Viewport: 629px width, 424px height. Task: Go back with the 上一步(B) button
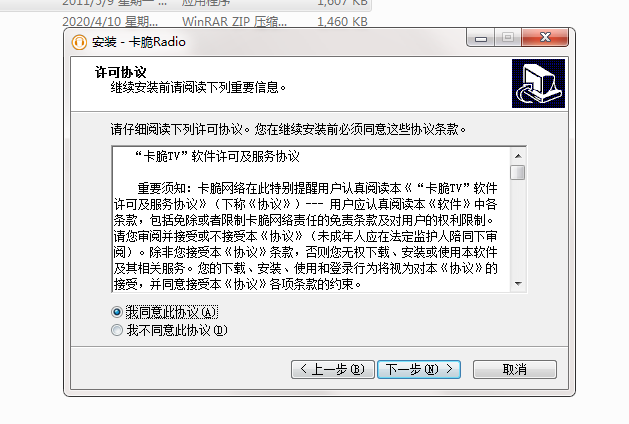(333, 369)
